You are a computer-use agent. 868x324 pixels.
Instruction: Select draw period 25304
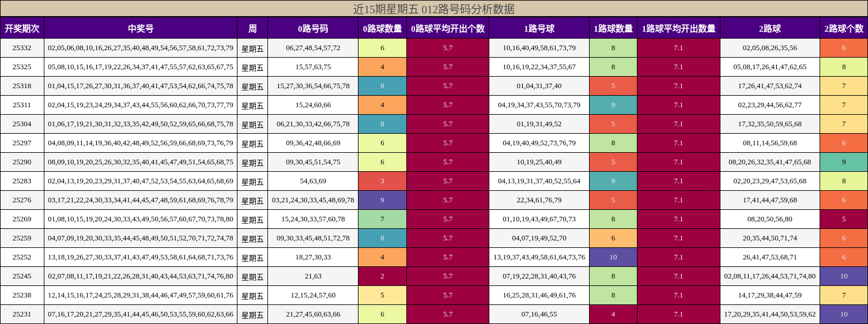coord(22,124)
